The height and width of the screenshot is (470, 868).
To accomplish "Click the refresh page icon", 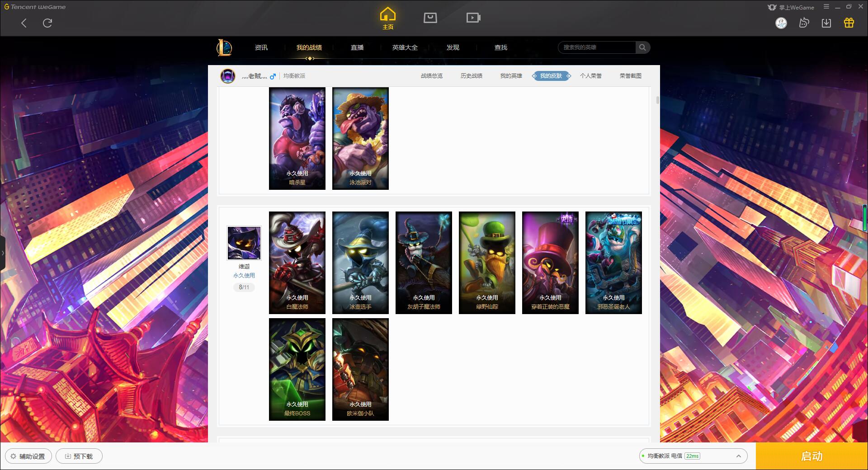I will (x=47, y=23).
